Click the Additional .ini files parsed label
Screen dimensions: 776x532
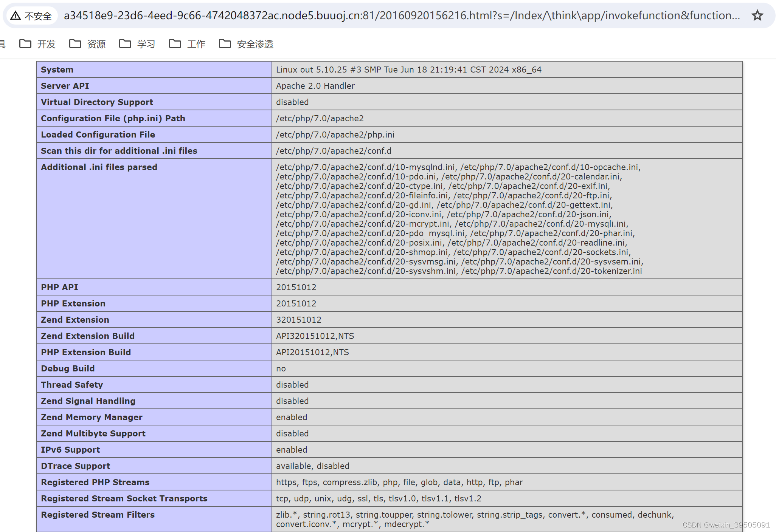tap(99, 167)
